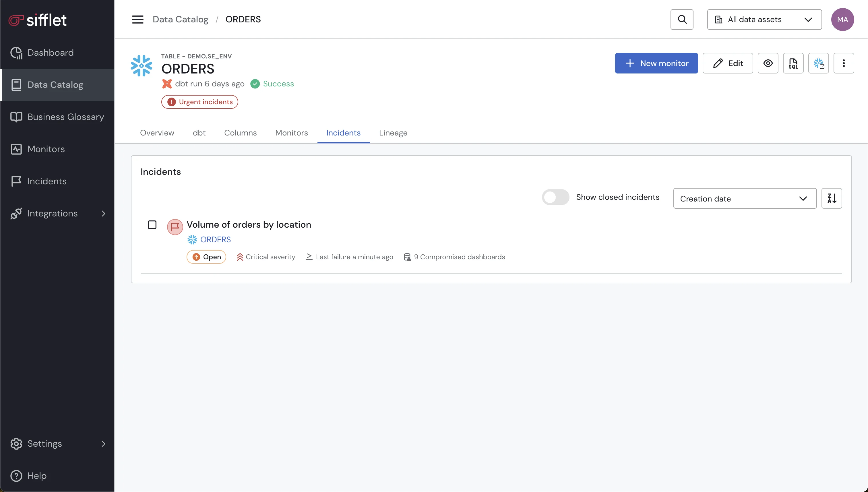Open Incidents in sidebar
The height and width of the screenshot is (492, 868).
point(57,181)
